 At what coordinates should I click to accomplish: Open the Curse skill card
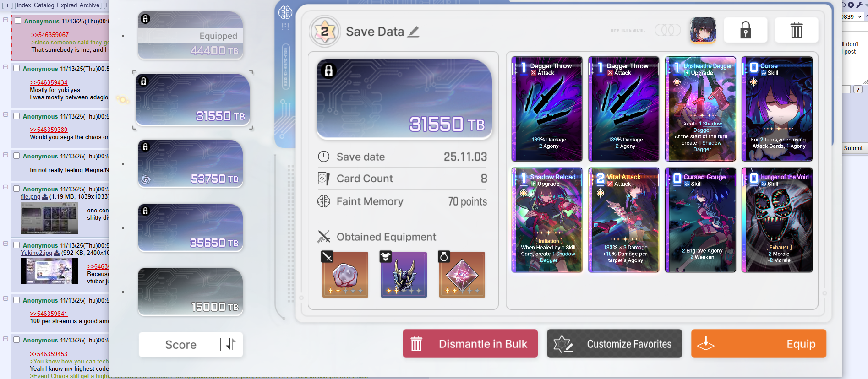[777, 109]
